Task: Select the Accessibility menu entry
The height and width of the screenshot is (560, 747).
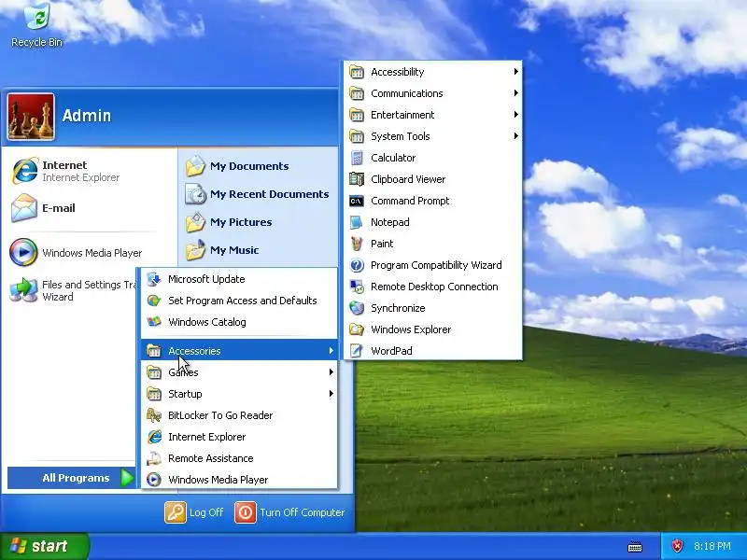Action: pyautogui.click(x=433, y=72)
